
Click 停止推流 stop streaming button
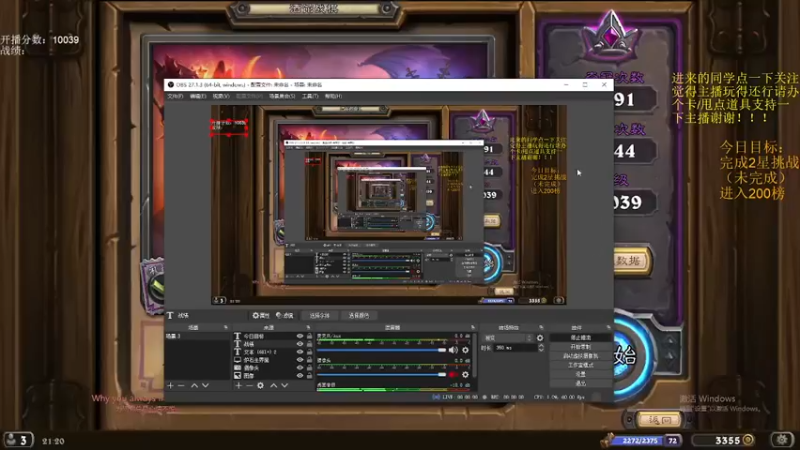pos(581,338)
